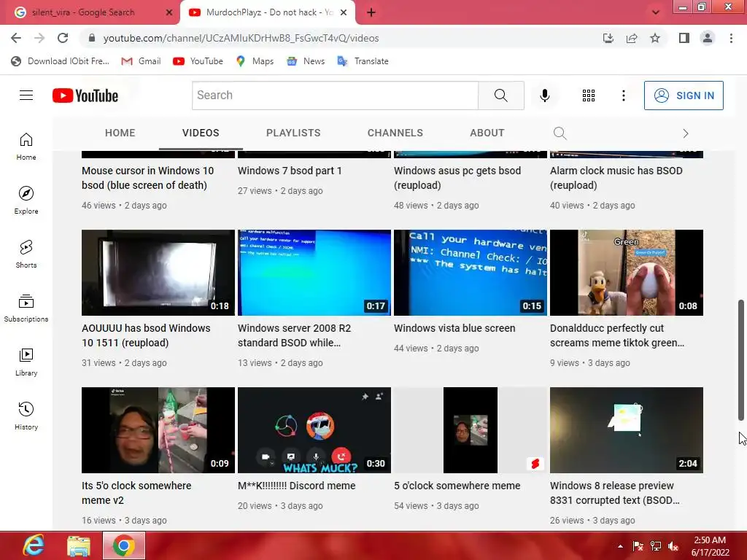
Task: Start voice search with the microphone
Action: click(544, 96)
